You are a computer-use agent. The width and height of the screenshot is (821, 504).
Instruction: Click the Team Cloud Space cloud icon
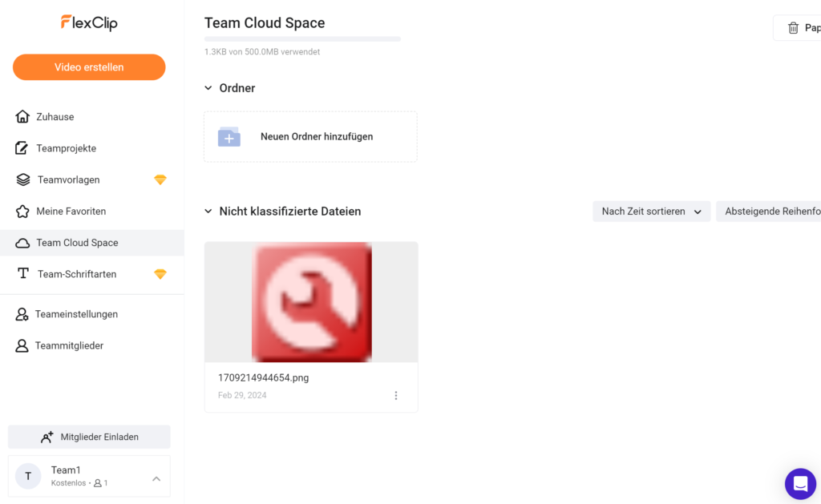22,243
